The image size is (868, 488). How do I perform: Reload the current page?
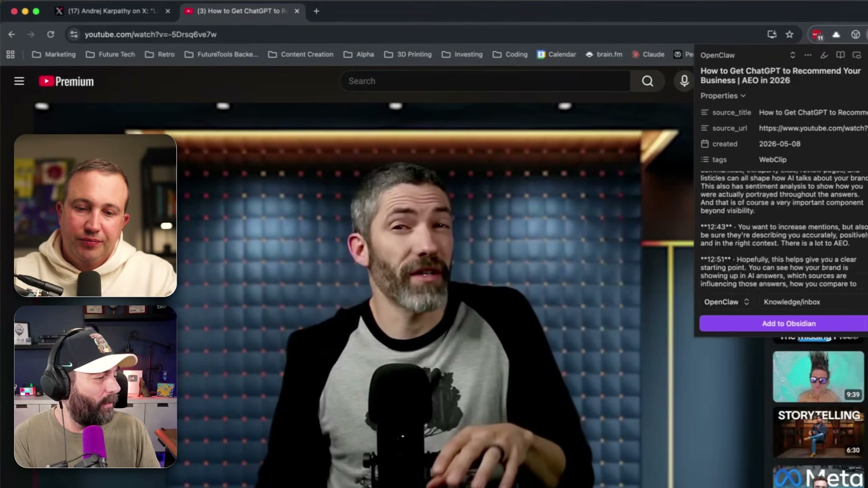coord(51,34)
